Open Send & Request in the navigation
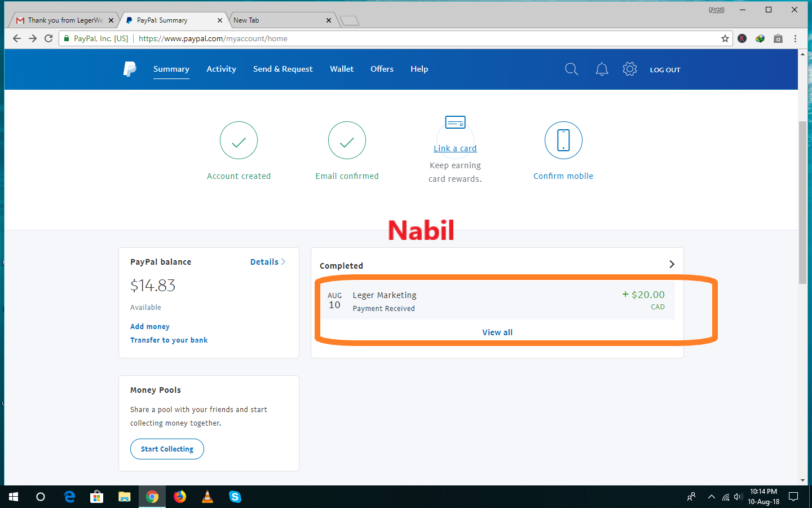Image resolution: width=812 pixels, height=508 pixels. [283, 69]
